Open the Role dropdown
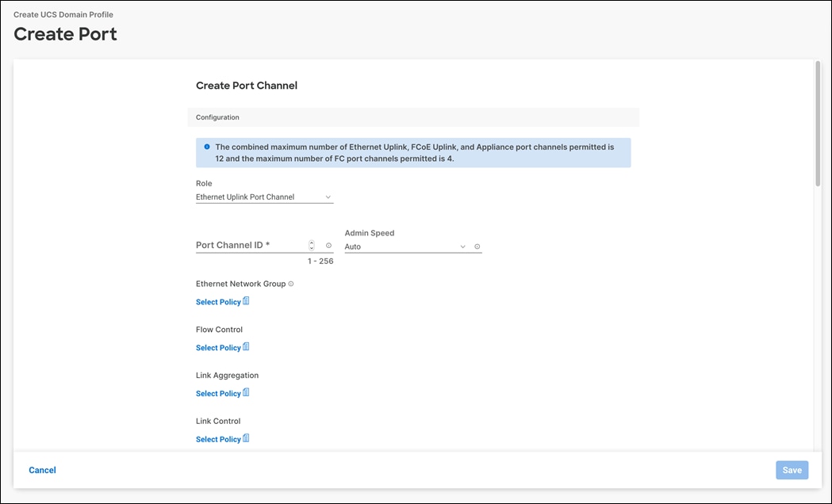The width and height of the screenshot is (832, 504). (263, 197)
